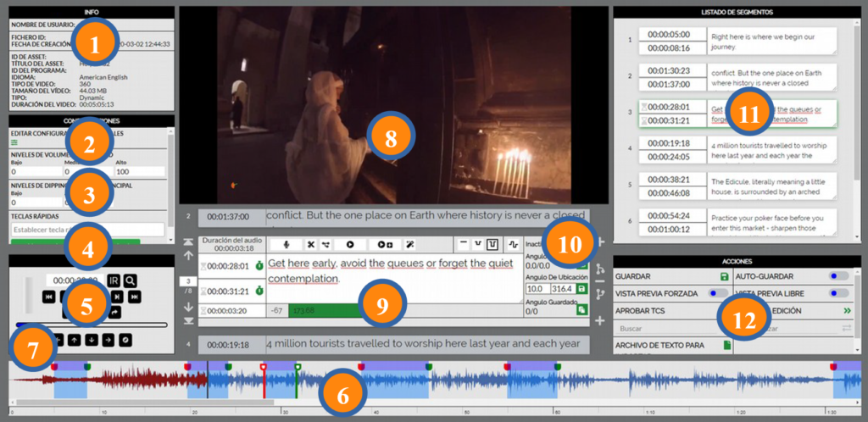Click the Alto volume level field

pyautogui.click(x=140, y=171)
